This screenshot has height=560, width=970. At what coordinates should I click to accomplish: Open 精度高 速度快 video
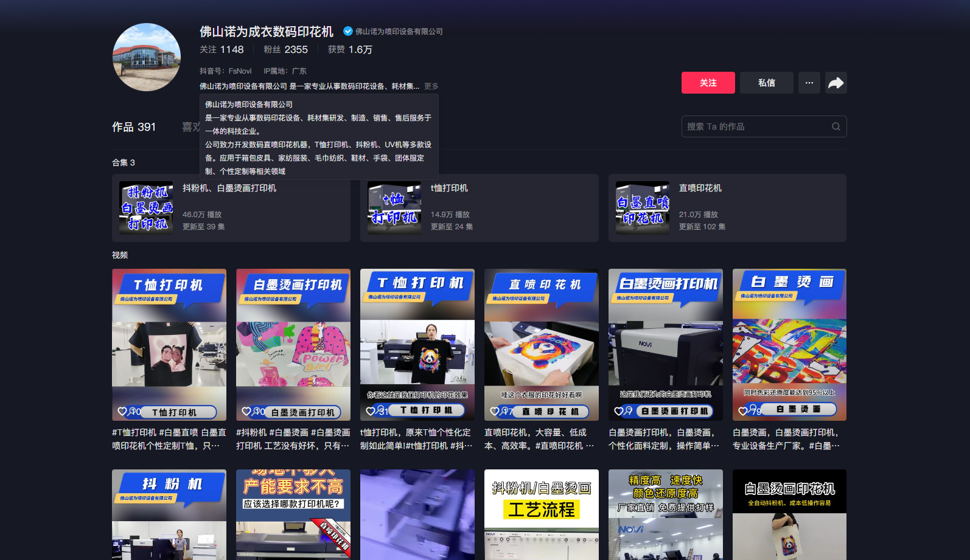666,514
